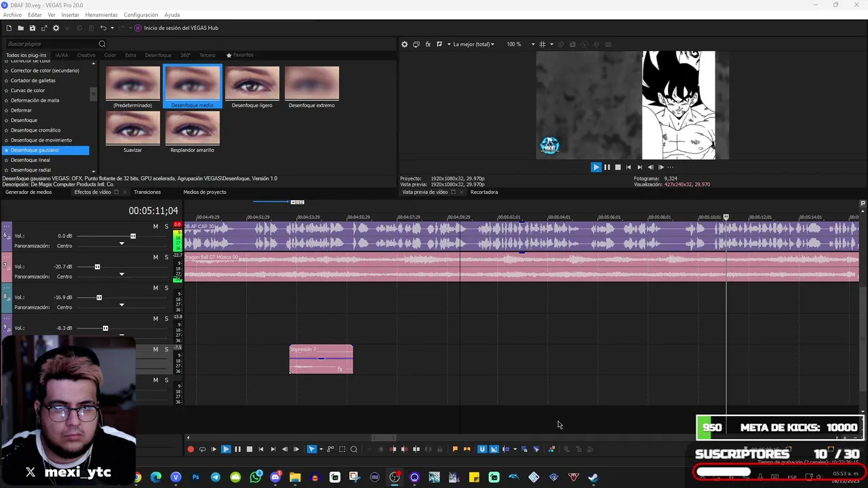The image size is (868, 488).
Task: Select Curvas de color plugin
Action: (27, 90)
